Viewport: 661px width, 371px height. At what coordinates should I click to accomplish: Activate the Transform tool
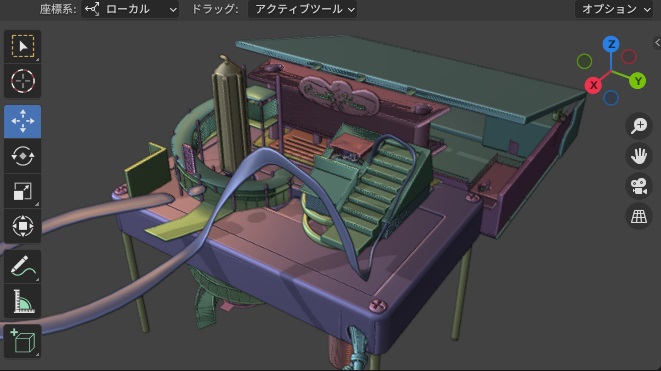(23, 226)
